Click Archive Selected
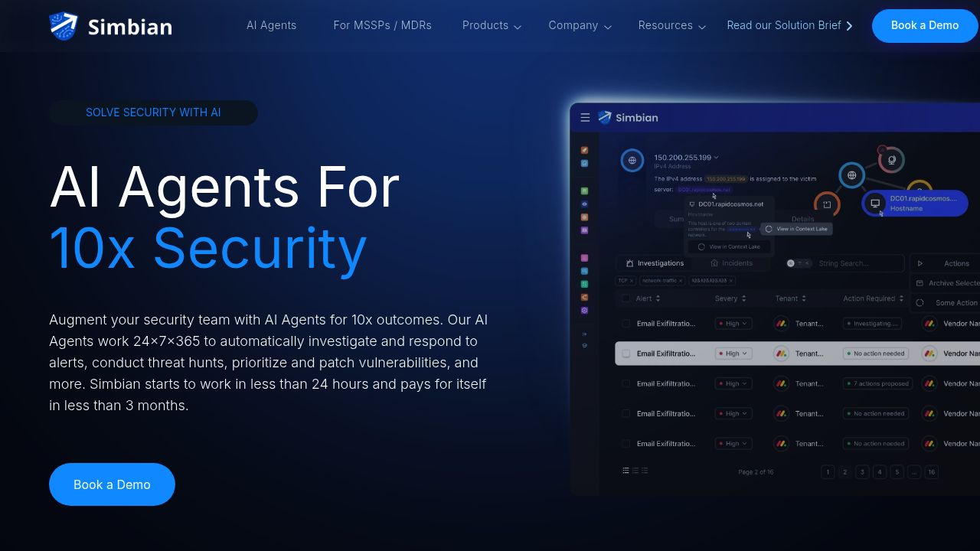Viewport: 980px width, 551px height. click(x=946, y=283)
